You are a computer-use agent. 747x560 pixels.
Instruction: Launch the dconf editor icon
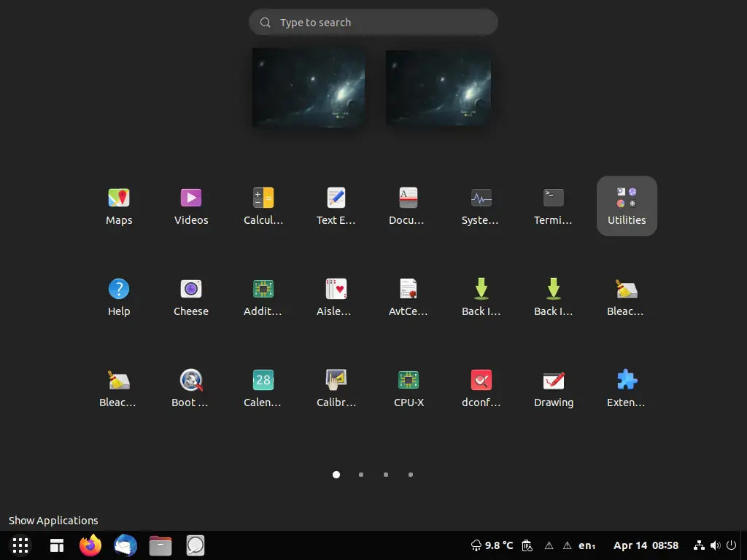tap(481, 389)
